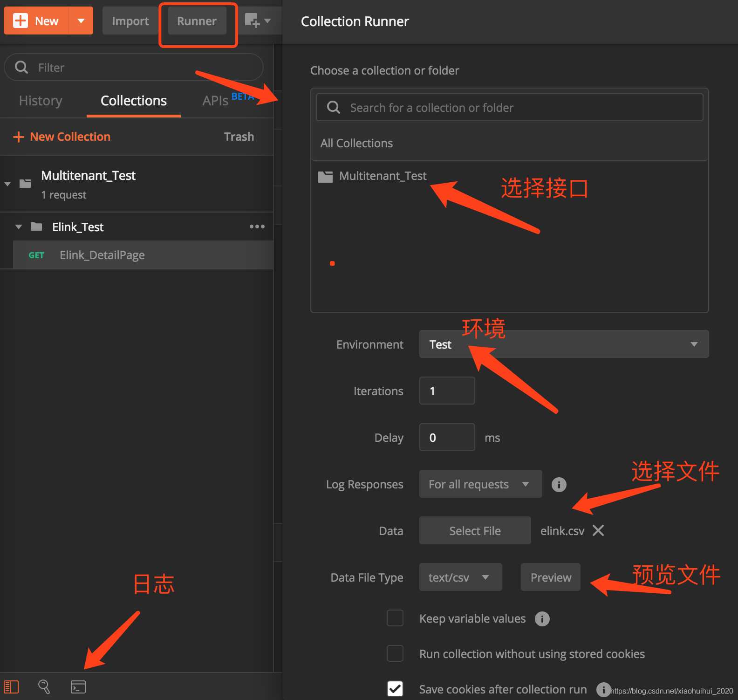Open Find and Replace magnifier icon

click(44, 686)
